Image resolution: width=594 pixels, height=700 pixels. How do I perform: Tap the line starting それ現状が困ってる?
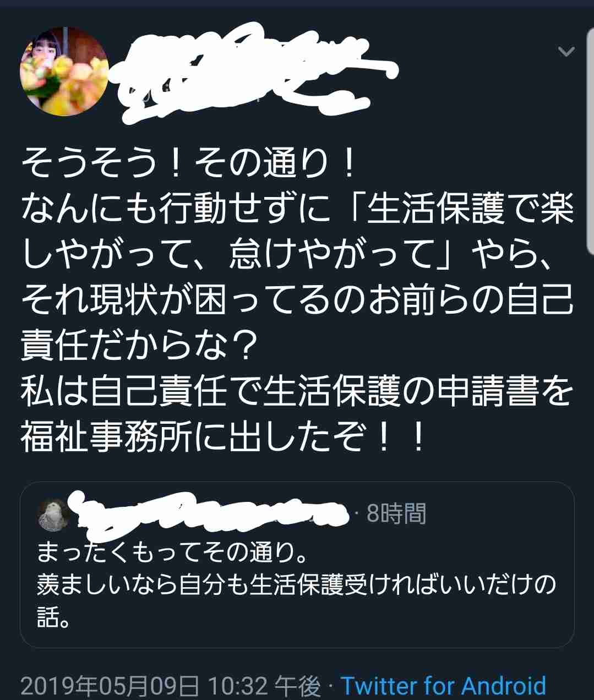click(297, 301)
